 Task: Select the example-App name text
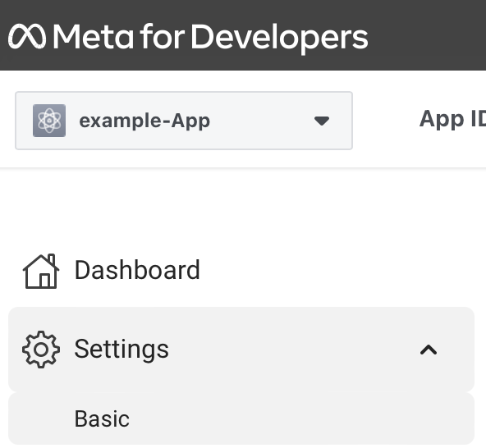pos(144,121)
